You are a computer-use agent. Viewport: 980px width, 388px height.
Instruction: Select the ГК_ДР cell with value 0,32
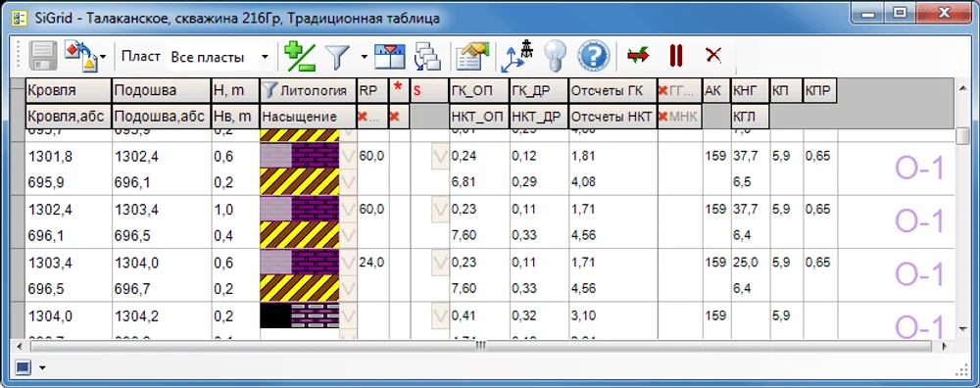click(x=539, y=316)
